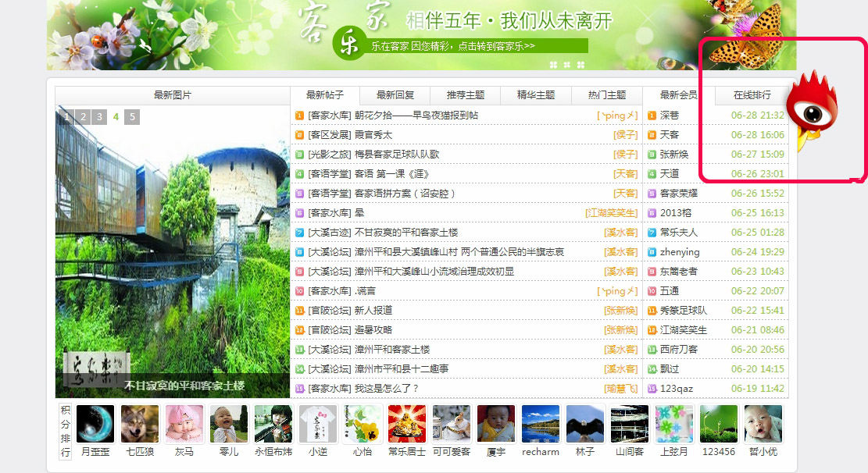Open 月歪歪's blue moon avatar
The height and width of the screenshot is (473, 868).
95,424
